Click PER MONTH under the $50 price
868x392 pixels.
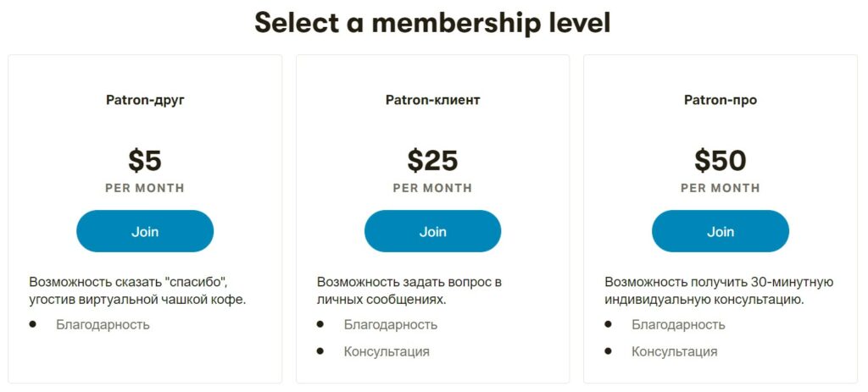pyautogui.click(x=721, y=188)
